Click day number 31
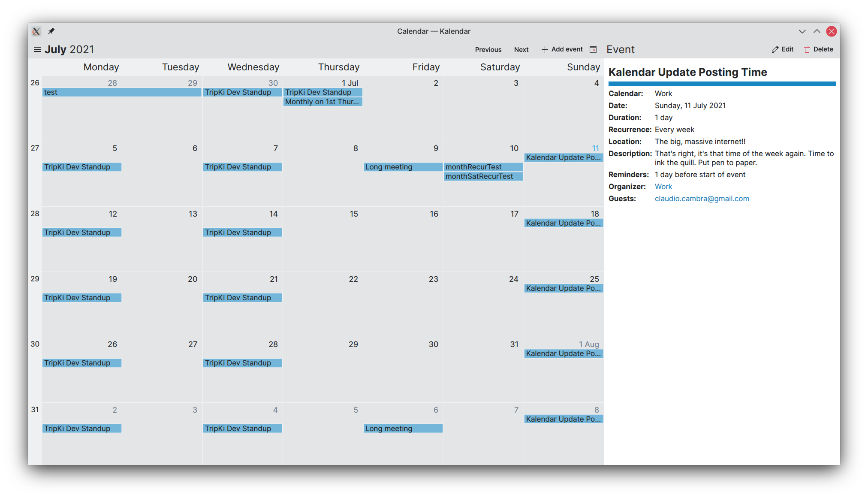868x498 pixels. (x=514, y=344)
